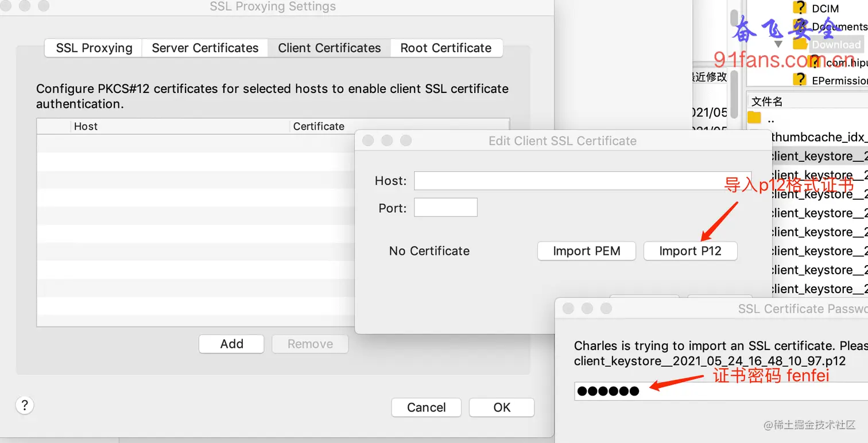Click the EPermission folder icon
The height and width of the screenshot is (443, 868).
point(800,79)
